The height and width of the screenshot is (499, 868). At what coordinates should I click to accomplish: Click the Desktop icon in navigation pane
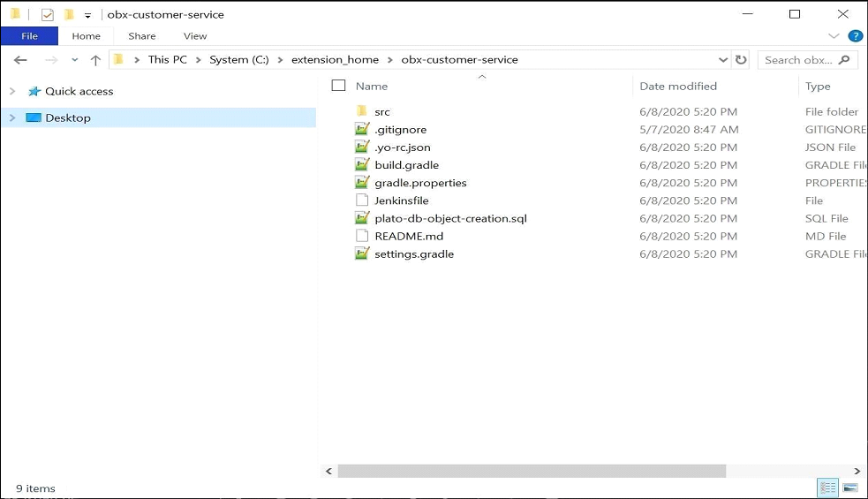pyautogui.click(x=34, y=117)
